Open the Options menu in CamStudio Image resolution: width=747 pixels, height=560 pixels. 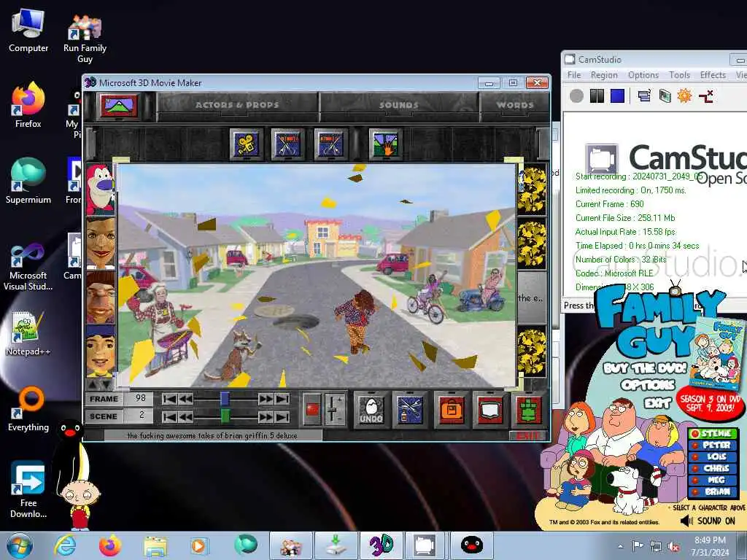[x=643, y=75]
